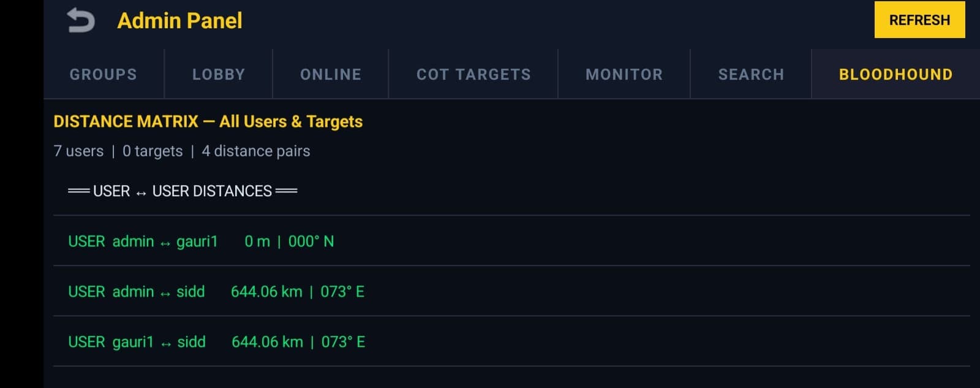Click the users, targets and pairs summary line
Screen dimensions: 980x388
click(182, 151)
